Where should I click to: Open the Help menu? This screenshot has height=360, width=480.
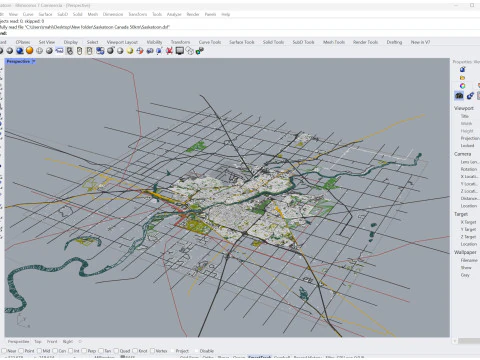pyautogui.click(x=226, y=14)
